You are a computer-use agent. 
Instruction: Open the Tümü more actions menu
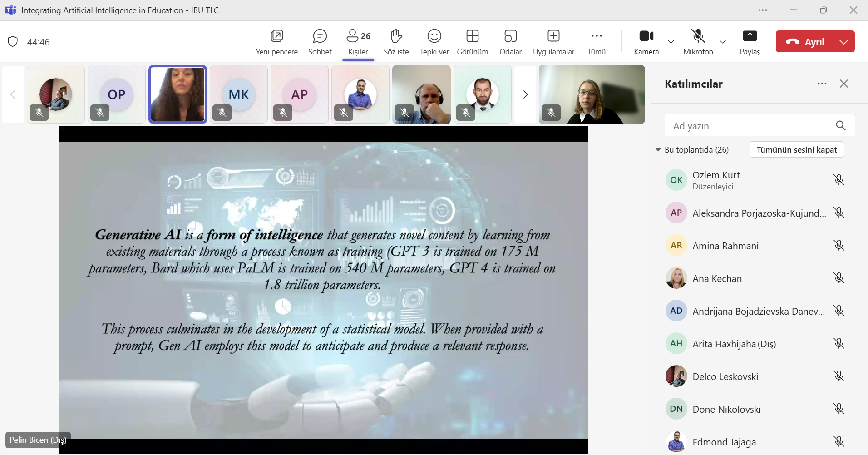click(x=597, y=42)
